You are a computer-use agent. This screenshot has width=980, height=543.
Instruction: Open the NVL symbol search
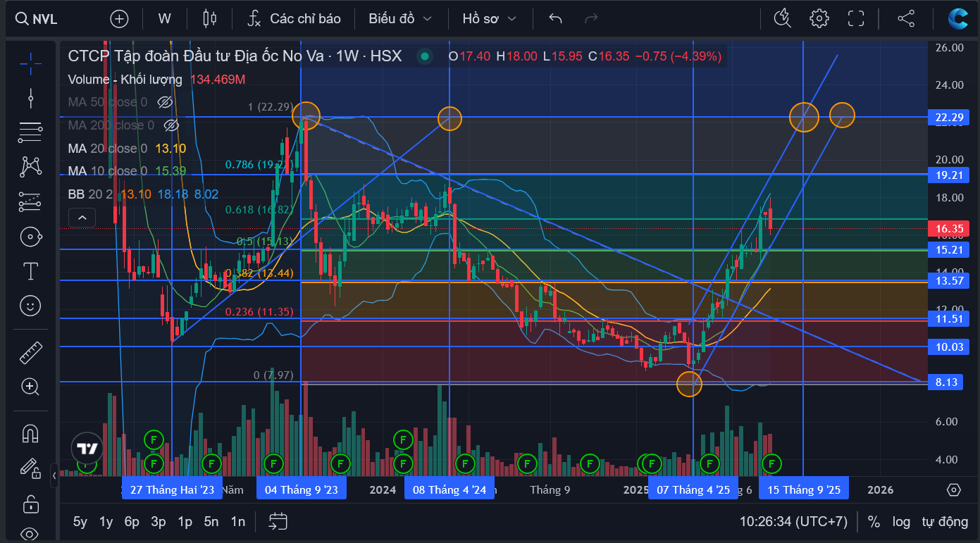(37, 19)
